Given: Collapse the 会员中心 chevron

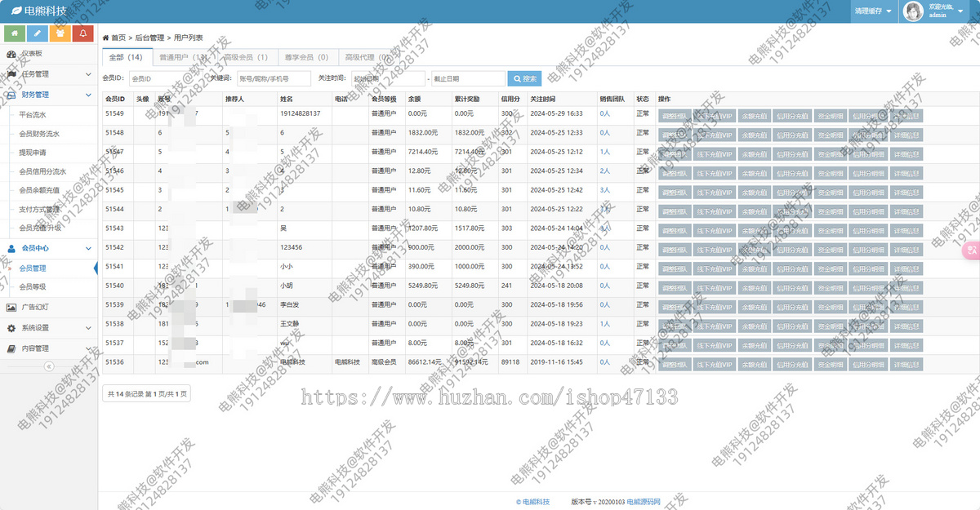Looking at the screenshot, I should tap(88, 248).
